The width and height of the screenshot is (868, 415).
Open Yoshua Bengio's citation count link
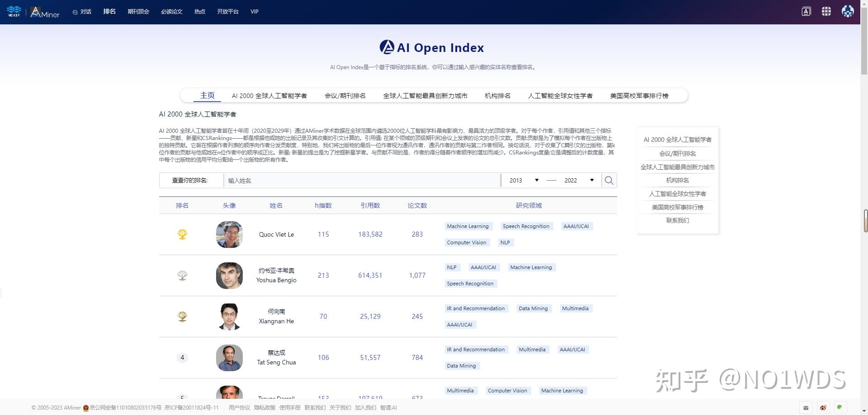pos(370,275)
